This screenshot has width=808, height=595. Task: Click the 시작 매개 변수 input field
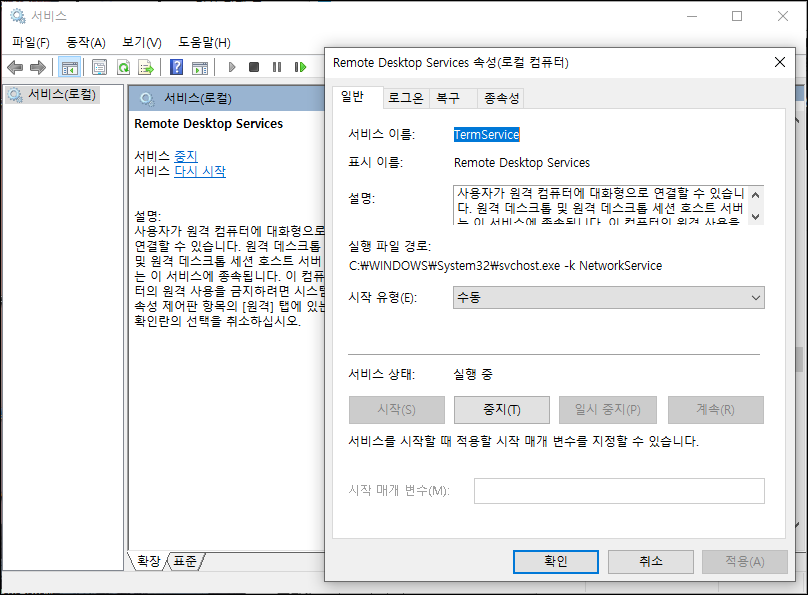point(619,491)
